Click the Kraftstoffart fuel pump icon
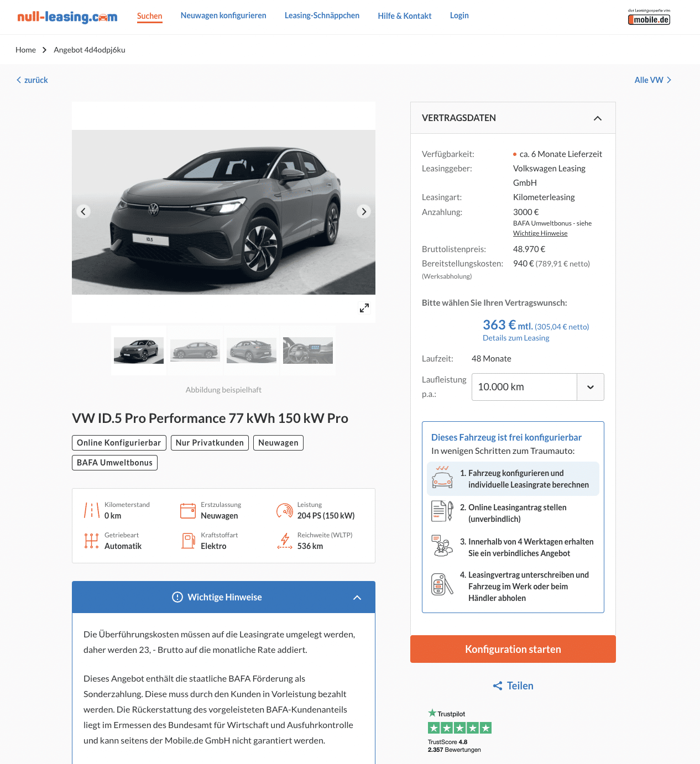The image size is (700, 764). 189,541
